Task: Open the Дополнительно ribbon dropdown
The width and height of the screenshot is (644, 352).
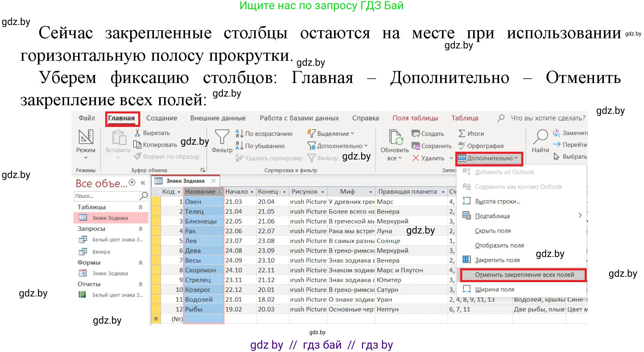Action: (x=489, y=158)
